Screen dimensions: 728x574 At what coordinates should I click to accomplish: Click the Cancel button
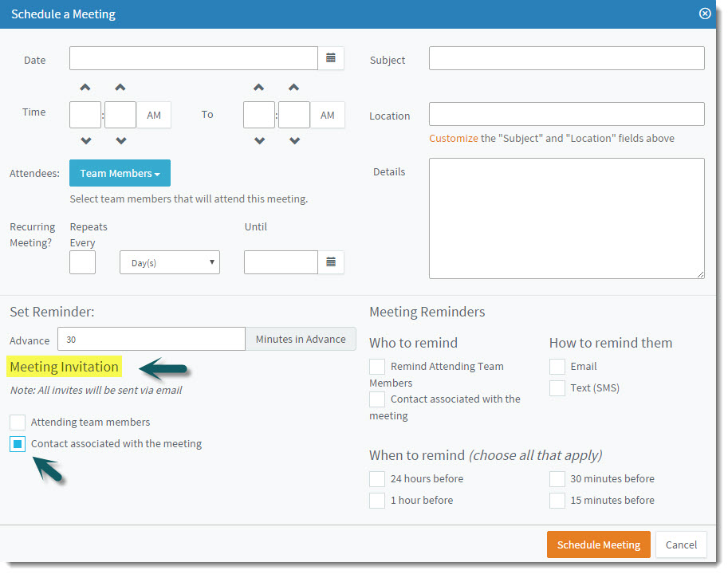click(x=681, y=545)
